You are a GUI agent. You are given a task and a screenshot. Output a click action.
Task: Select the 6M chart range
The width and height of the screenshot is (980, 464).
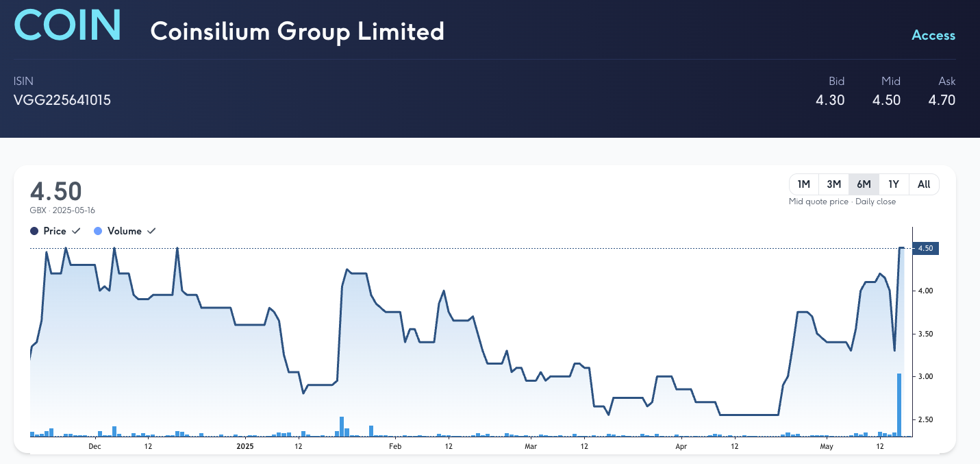pos(864,184)
